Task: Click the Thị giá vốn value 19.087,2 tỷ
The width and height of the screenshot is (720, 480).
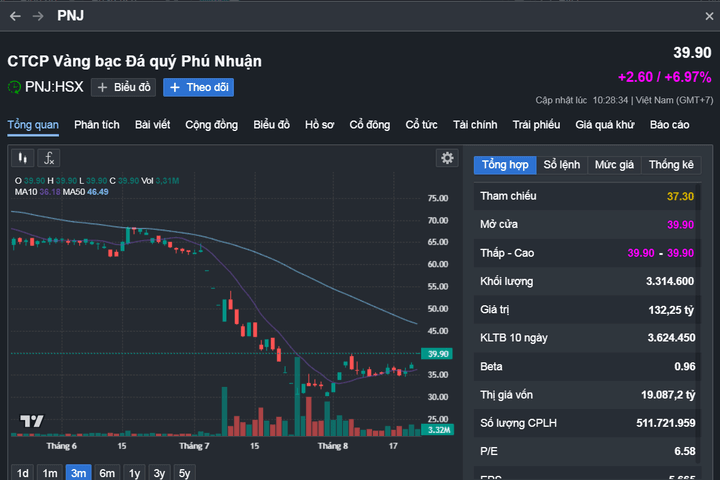Action: click(668, 395)
